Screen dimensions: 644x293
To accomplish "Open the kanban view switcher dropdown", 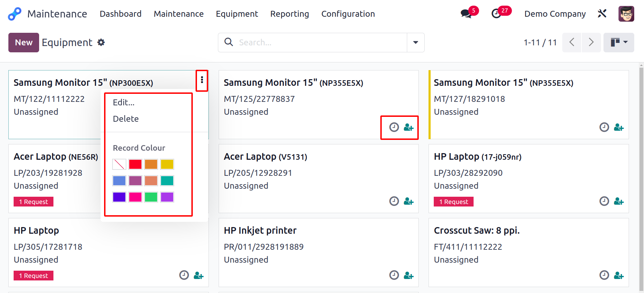I will point(619,43).
